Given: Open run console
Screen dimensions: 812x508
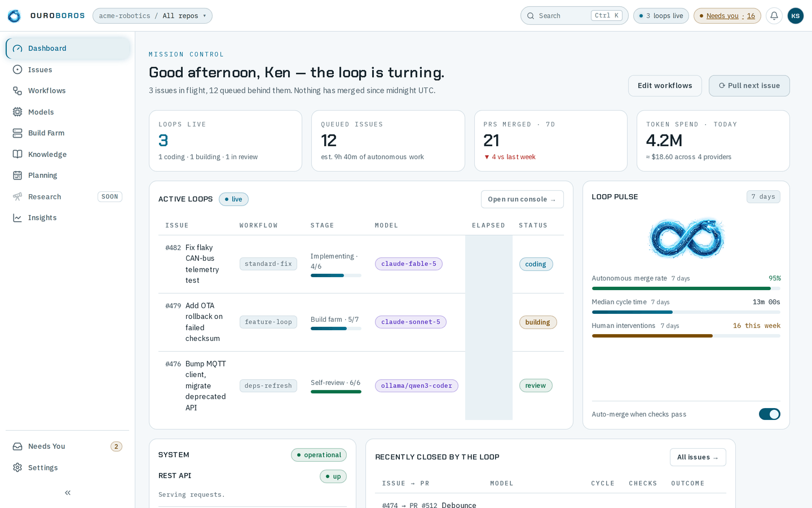Looking at the screenshot, I should tap(522, 199).
